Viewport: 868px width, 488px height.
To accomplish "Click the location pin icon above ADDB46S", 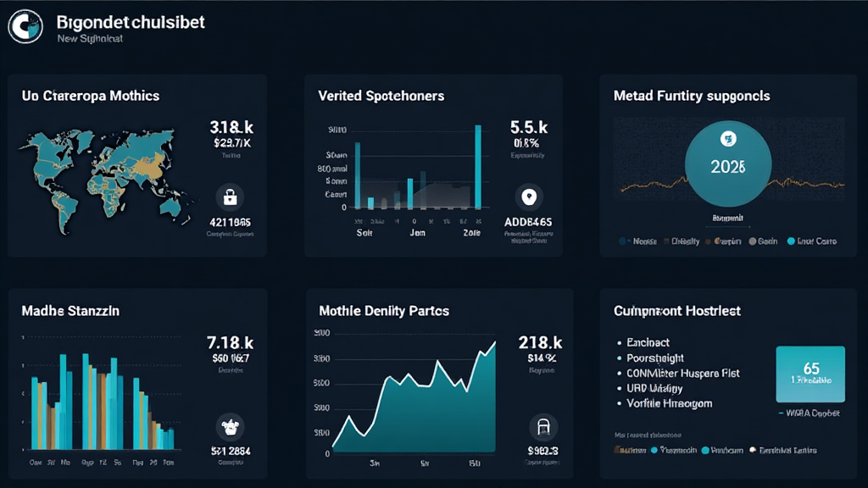I will click(530, 197).
